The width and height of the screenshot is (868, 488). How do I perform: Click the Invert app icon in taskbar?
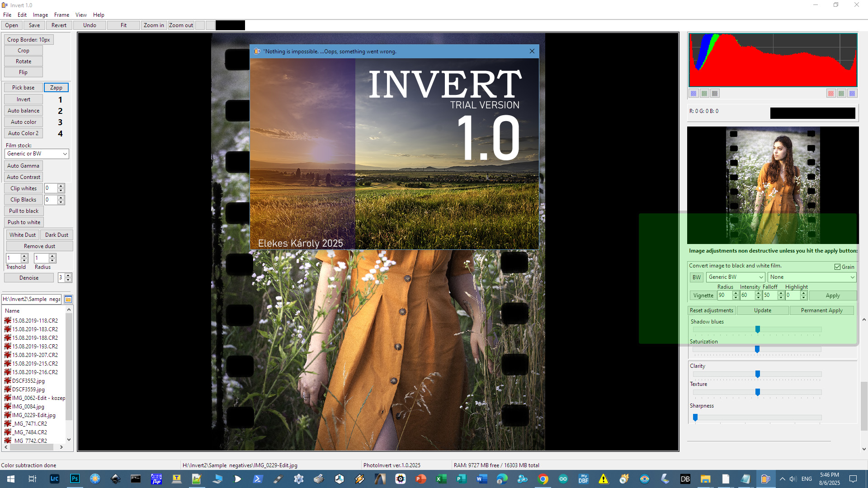coord(765,479)
